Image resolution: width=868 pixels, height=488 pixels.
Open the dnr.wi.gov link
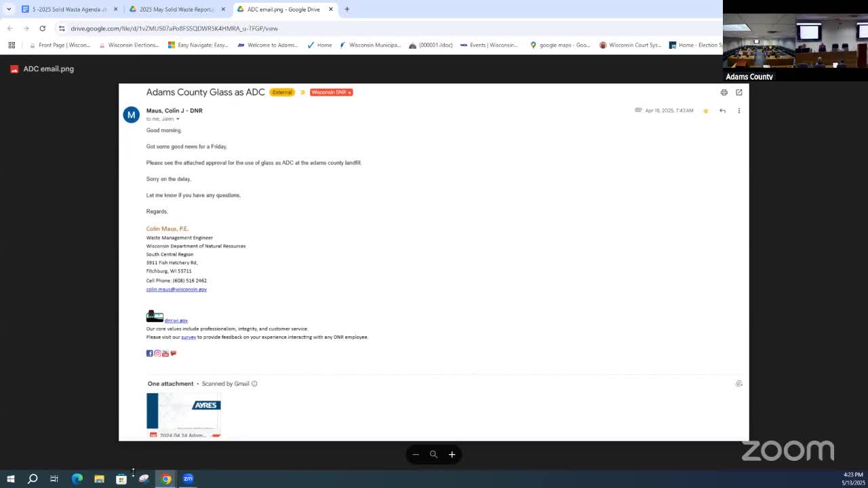coord(176,321)
